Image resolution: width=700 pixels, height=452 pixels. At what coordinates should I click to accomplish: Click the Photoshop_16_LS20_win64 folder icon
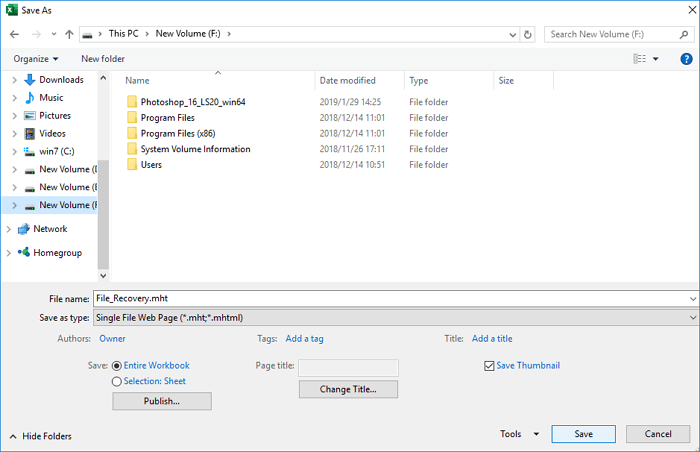tap(132, 102)
